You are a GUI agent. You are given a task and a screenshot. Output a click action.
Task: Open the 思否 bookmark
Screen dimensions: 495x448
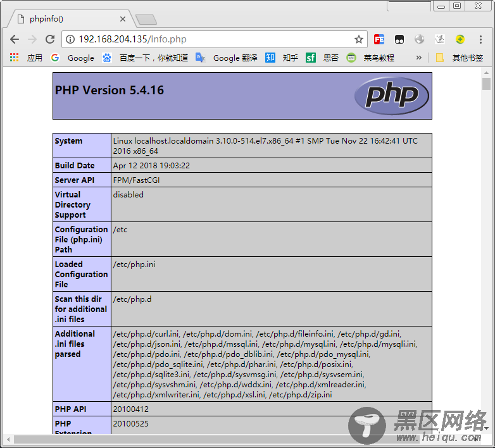tap(322, 58)
